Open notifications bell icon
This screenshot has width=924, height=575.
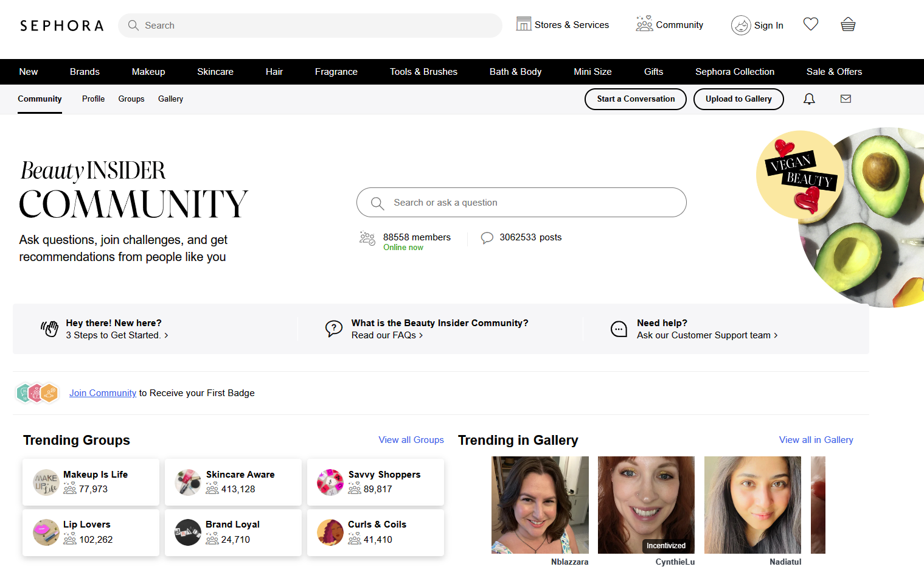coord(809,99)
